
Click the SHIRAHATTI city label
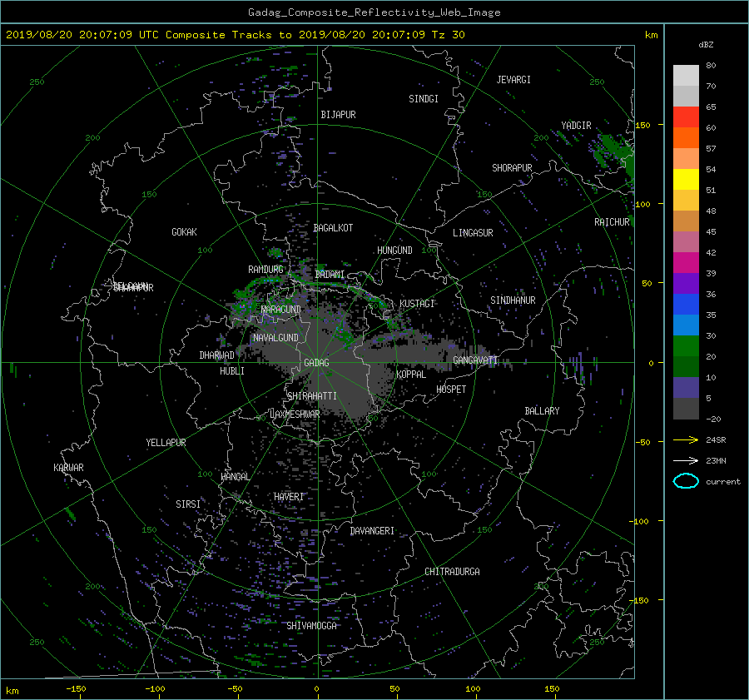(x=312, y=396)
